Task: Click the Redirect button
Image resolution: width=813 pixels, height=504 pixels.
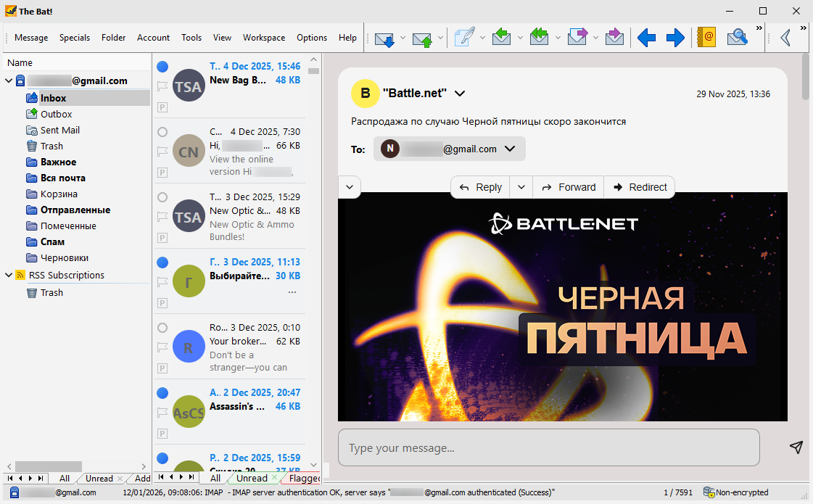Action: pyautogui.click(x=640, y=187)
